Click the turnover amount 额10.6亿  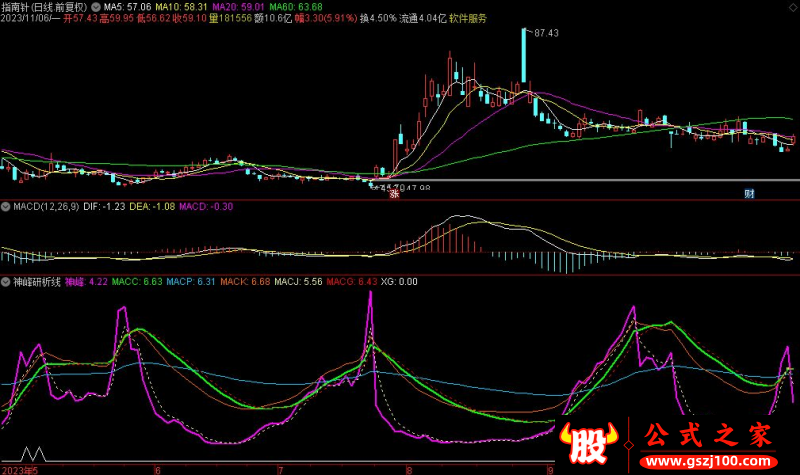pos(272,18)
